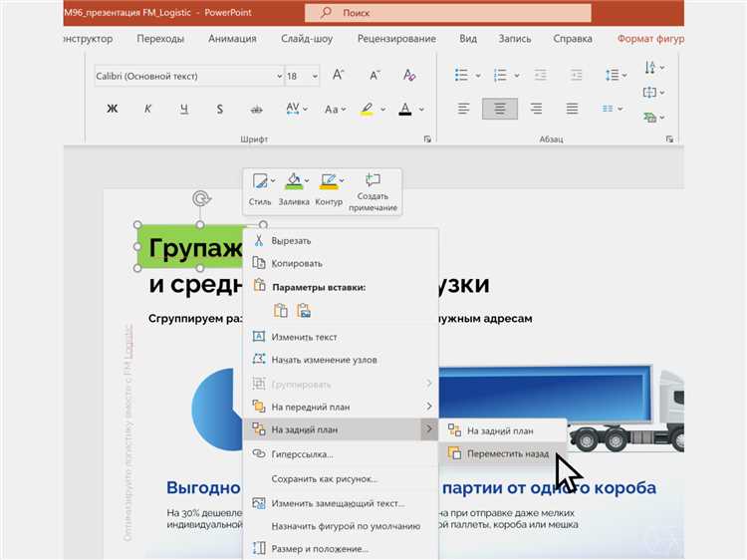Switch to Вид tab
This screenshot has height=560, width=747.
point(468,39)
